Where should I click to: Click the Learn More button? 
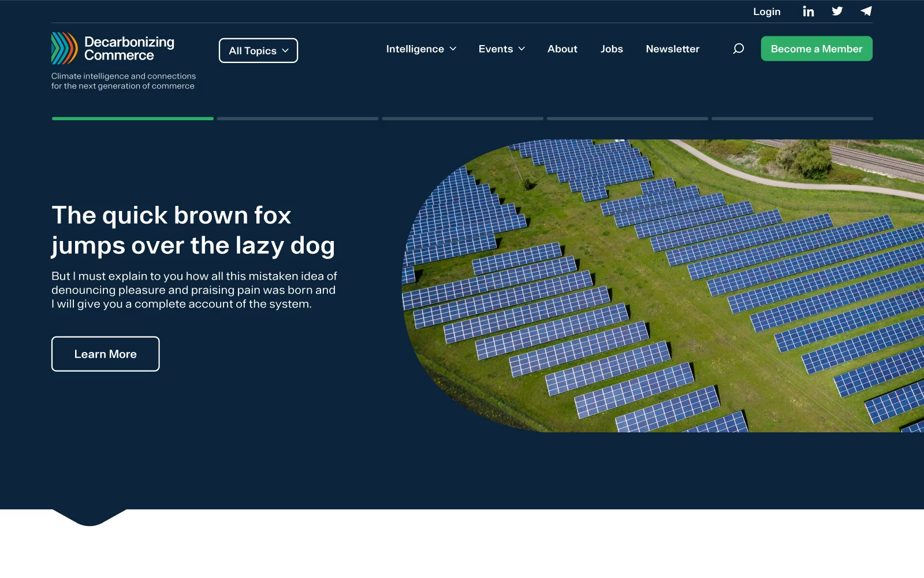click(106, 354)
